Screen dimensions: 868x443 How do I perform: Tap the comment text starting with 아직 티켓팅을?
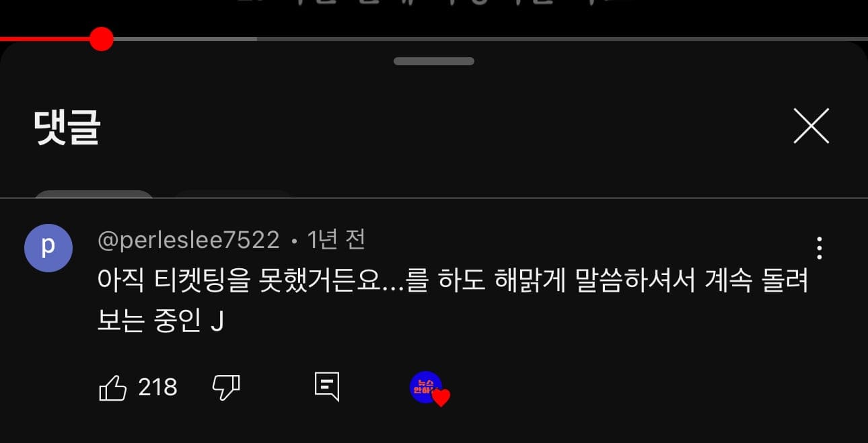pos(453,302)
